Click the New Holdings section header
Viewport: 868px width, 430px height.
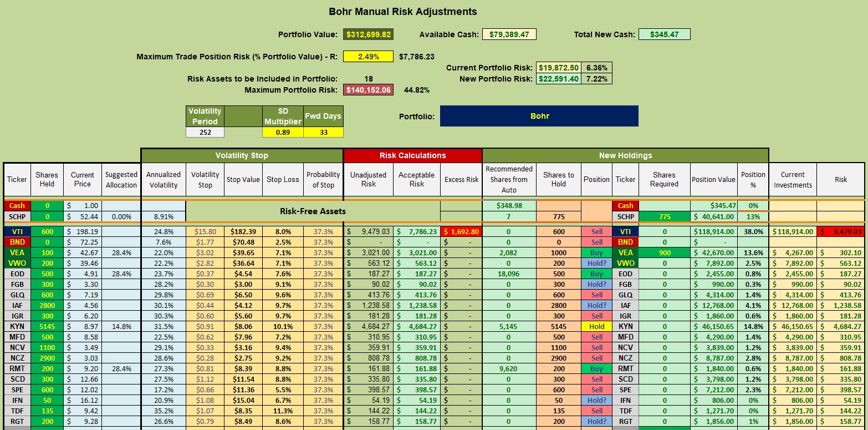[x=625, y=155]
